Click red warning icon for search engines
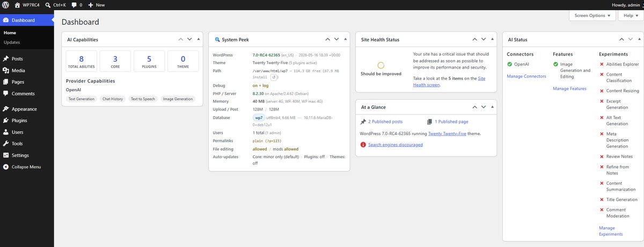The width and height of the screenshot is (644, 247). coord(363,145)
